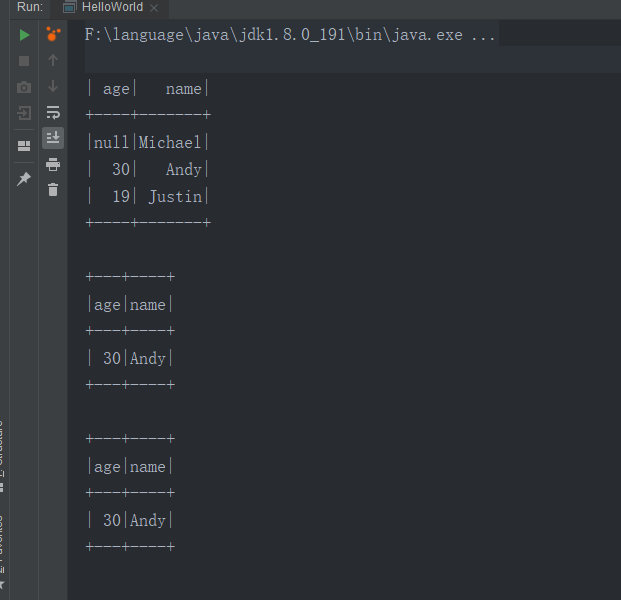Toggle soft-wrap for console output

(53, 113)
